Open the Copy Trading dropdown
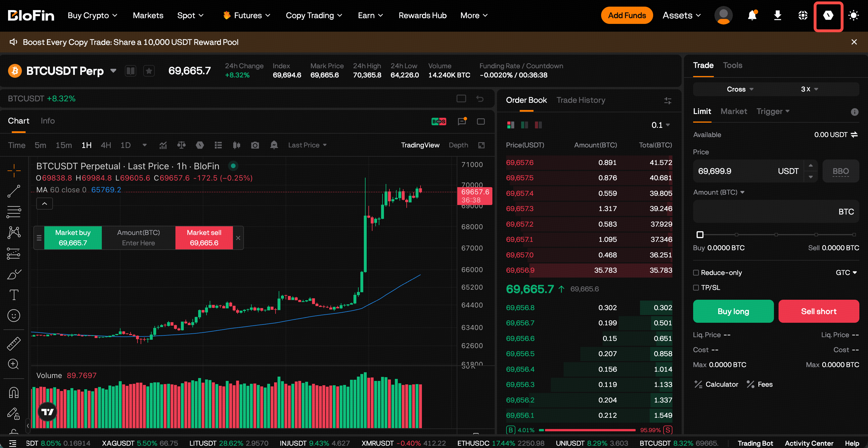The height and width of the screenshot is (448, 868). (x=314, y=15)
